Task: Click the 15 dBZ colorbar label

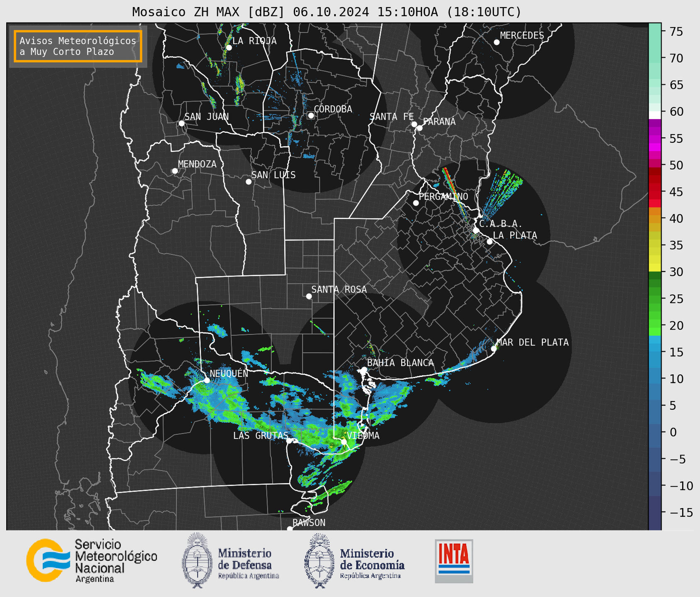Action: point(676,352)
